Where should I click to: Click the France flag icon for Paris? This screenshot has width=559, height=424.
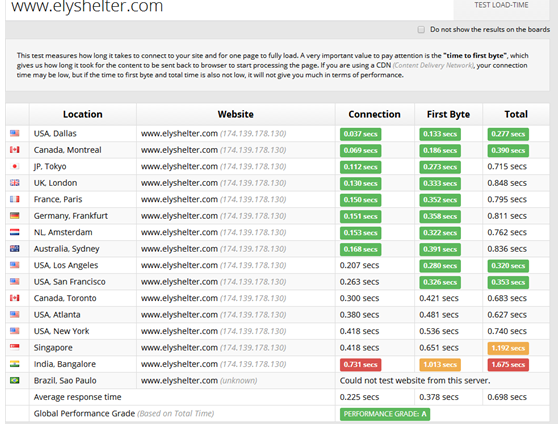point(15,199)
